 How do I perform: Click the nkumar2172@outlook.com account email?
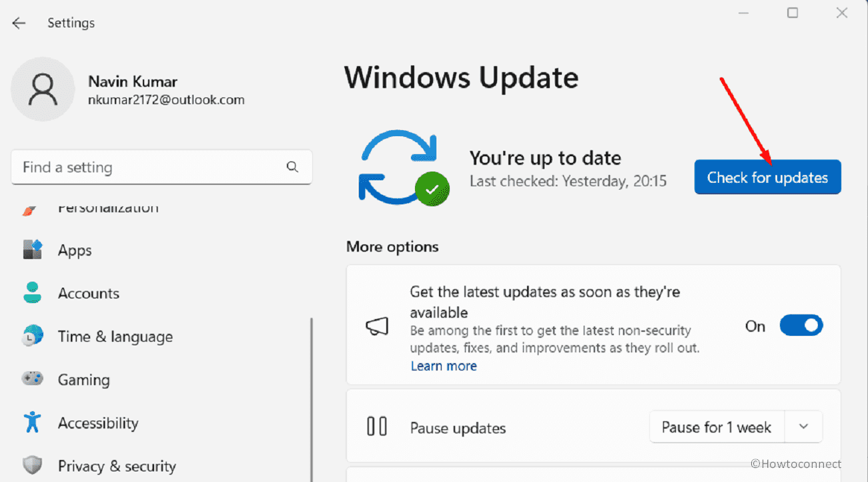coord(166,100)
